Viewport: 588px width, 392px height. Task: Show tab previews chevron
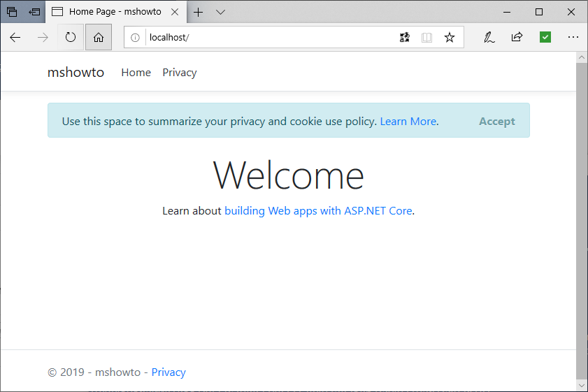tap(220, 12)
